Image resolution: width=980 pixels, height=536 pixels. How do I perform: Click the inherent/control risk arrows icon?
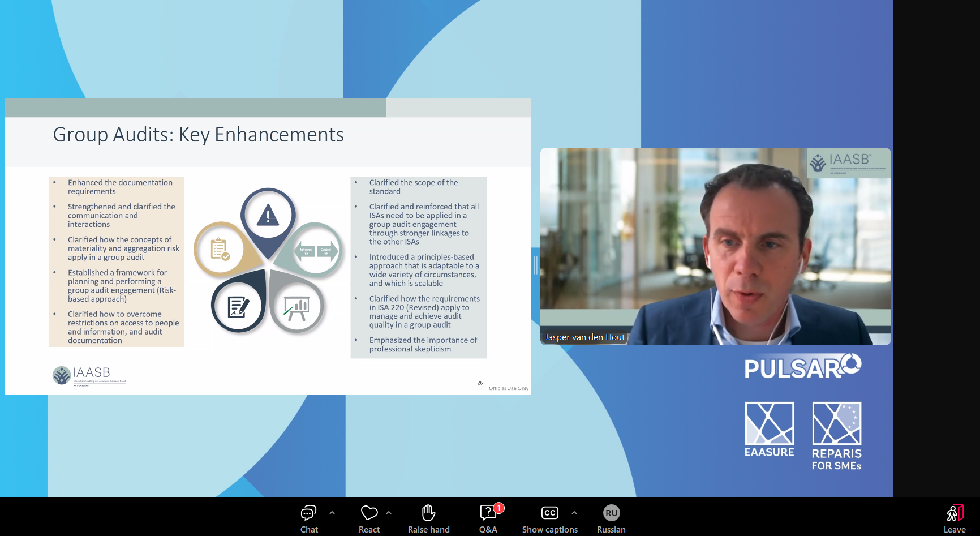(316, 251)
